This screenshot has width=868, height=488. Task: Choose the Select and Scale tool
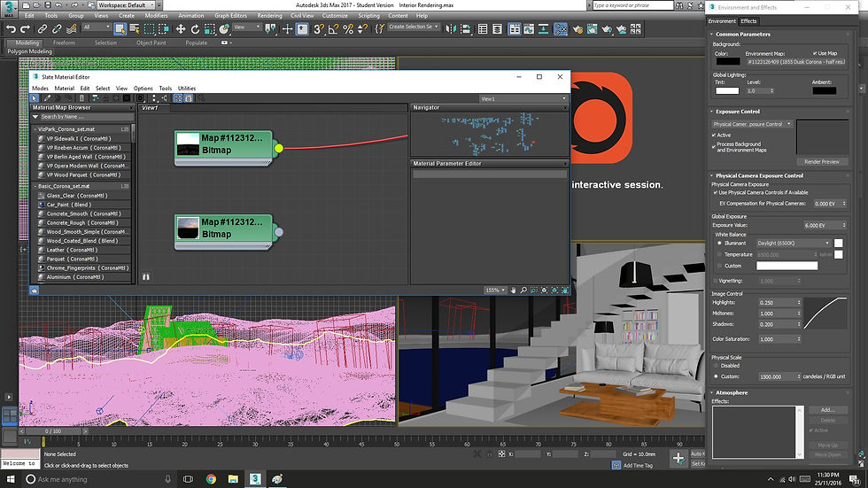(209, 28)
